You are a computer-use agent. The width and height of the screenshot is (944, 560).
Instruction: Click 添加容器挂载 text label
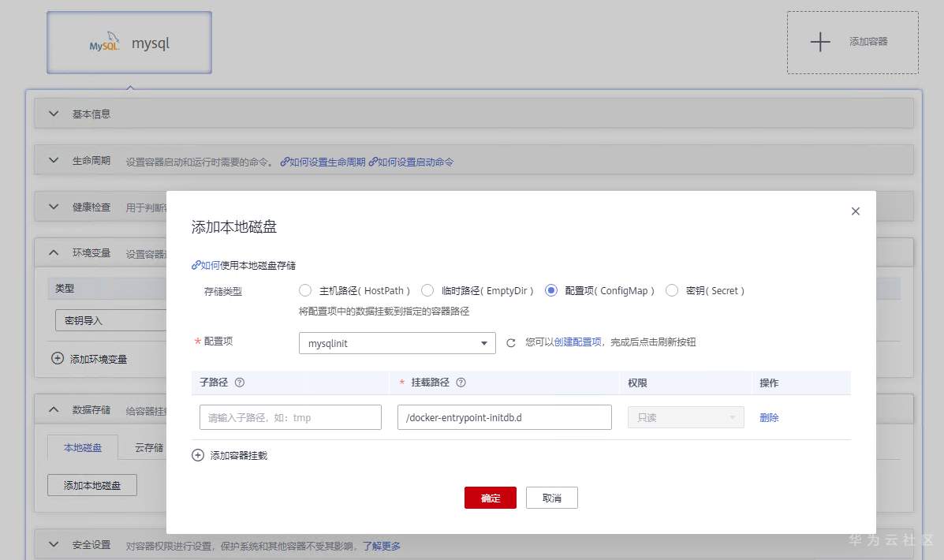point(238,456)
